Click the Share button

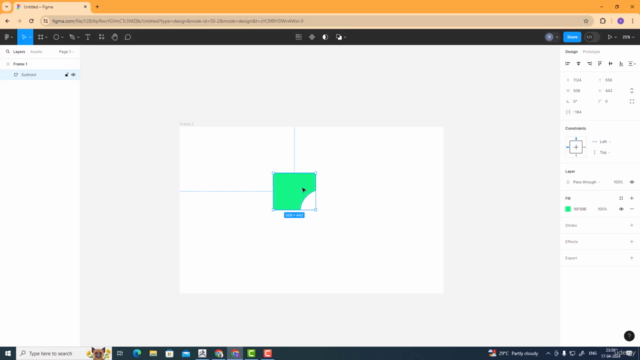click(572, 37)
